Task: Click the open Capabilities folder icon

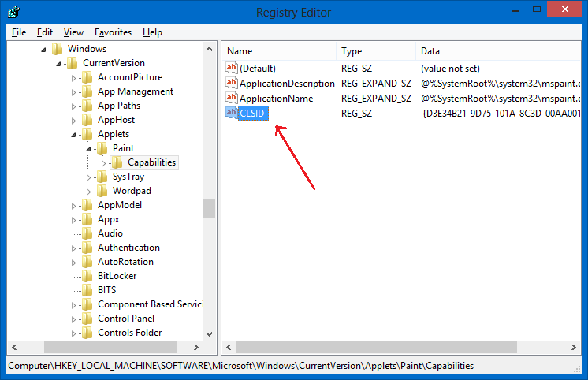Action: point(117,162)
